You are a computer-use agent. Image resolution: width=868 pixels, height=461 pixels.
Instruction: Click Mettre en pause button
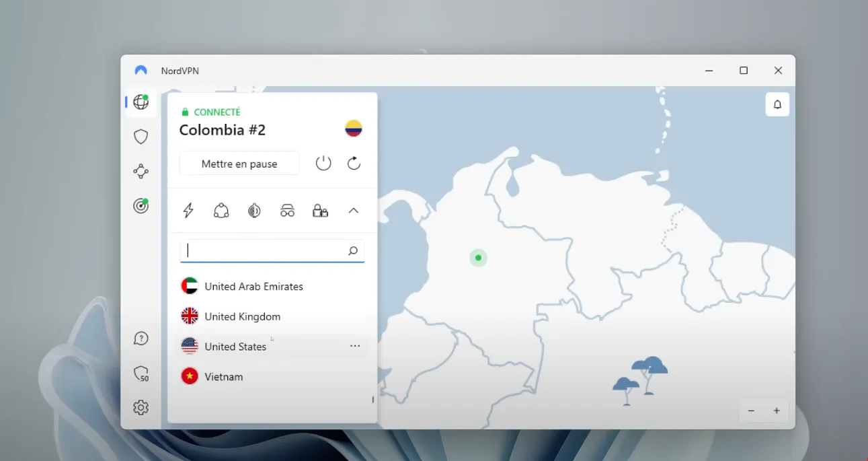click(x=239, y=164)
